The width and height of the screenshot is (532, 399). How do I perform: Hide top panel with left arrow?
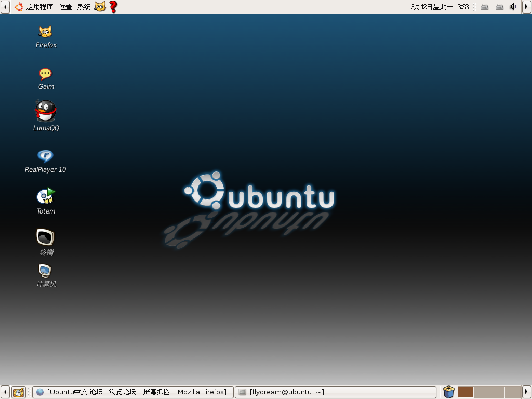[x=5, y=7]
